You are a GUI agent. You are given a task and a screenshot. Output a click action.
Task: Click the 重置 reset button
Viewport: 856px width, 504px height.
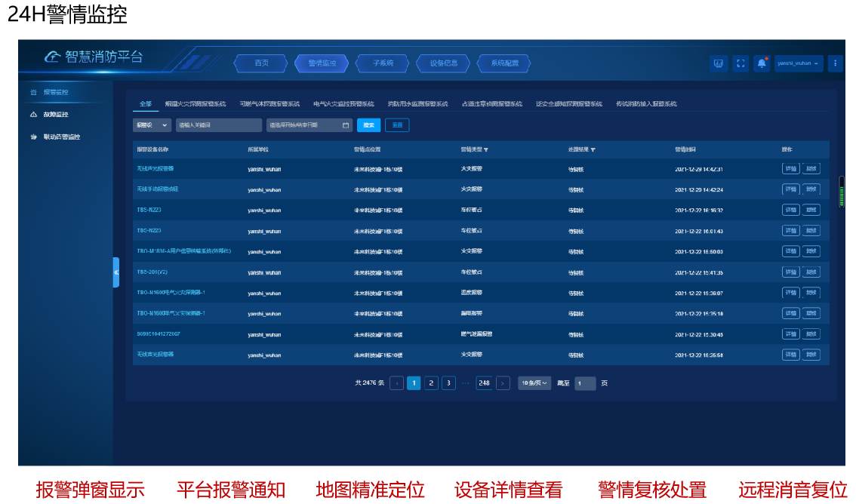pyautogui.click(x=397, y=125)
